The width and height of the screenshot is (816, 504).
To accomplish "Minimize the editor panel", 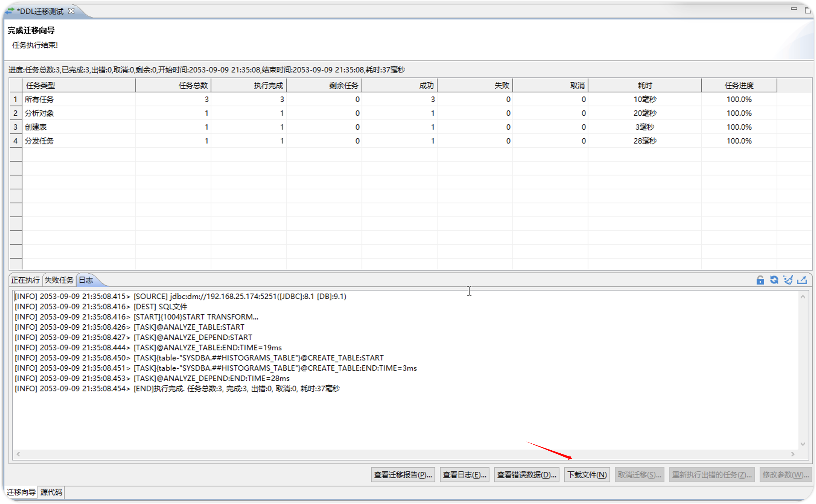I will tap(794, 9).
